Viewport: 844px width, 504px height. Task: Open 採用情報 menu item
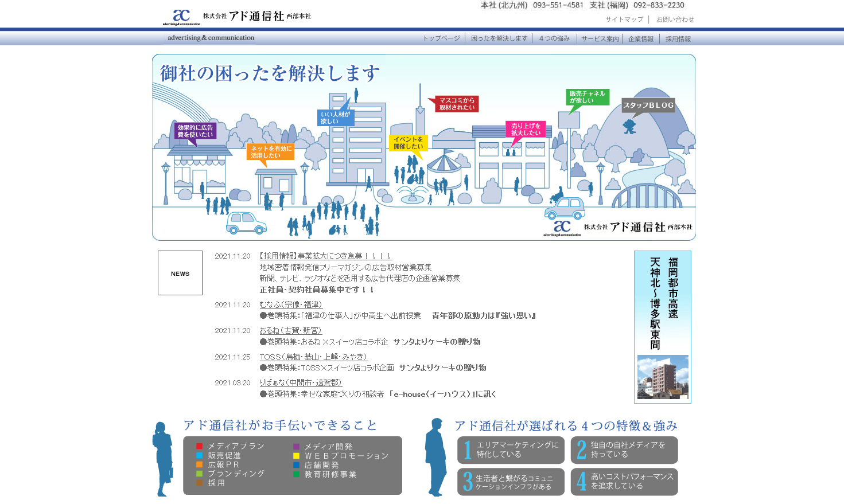[x=678, y=39]
